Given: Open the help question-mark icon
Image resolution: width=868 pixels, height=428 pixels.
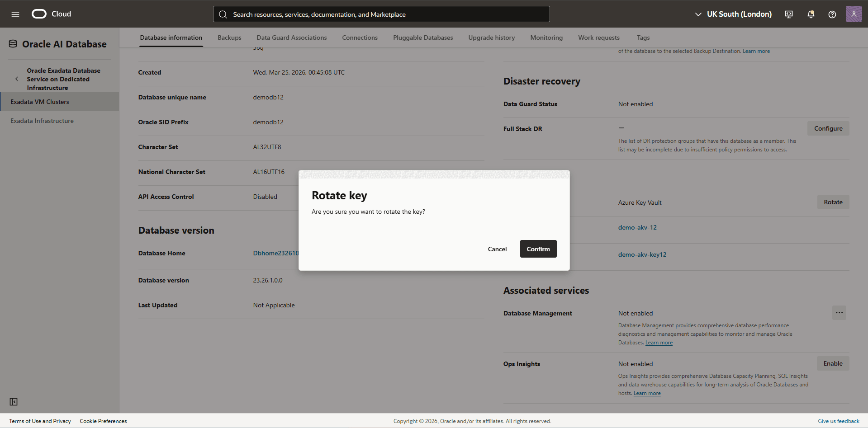Looking at the screenshot, I should point(832,14).
